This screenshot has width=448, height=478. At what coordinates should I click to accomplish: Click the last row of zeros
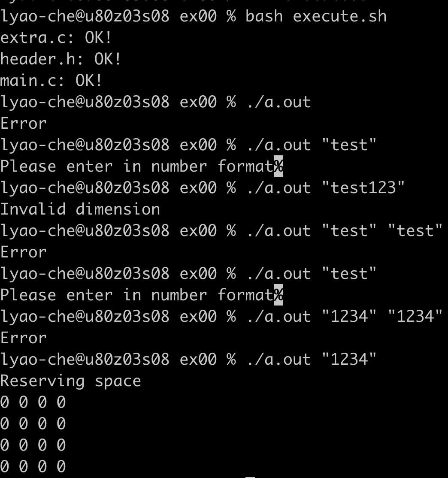pos(33,467)
